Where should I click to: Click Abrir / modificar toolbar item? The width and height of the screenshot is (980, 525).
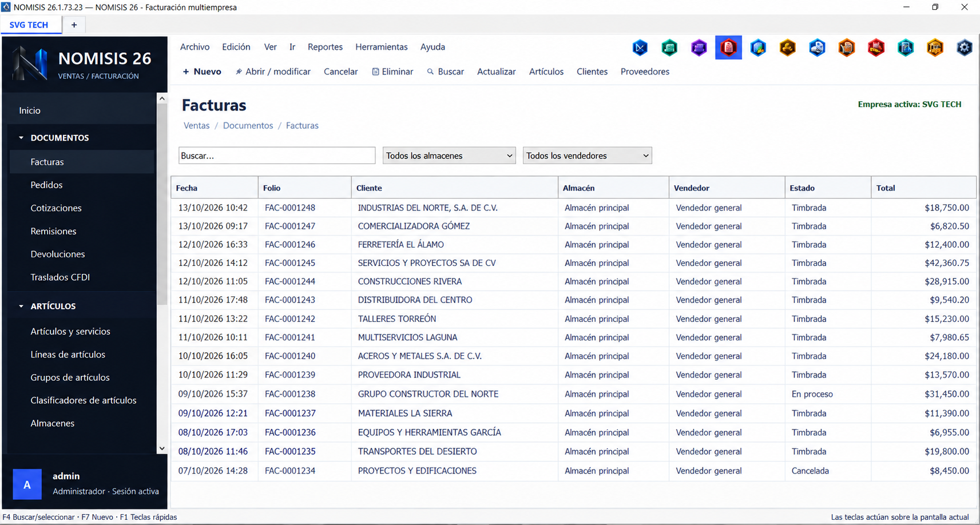pyautogui.click(x=273, y=71)
